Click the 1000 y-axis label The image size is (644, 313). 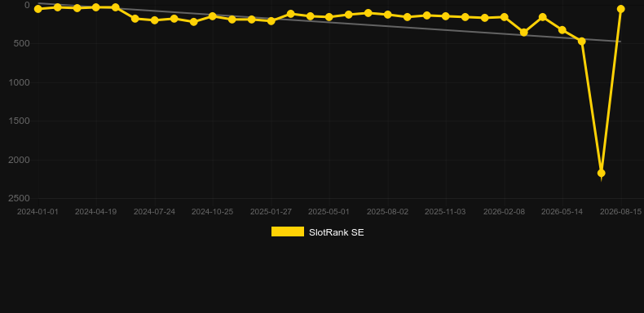[20, 82]
